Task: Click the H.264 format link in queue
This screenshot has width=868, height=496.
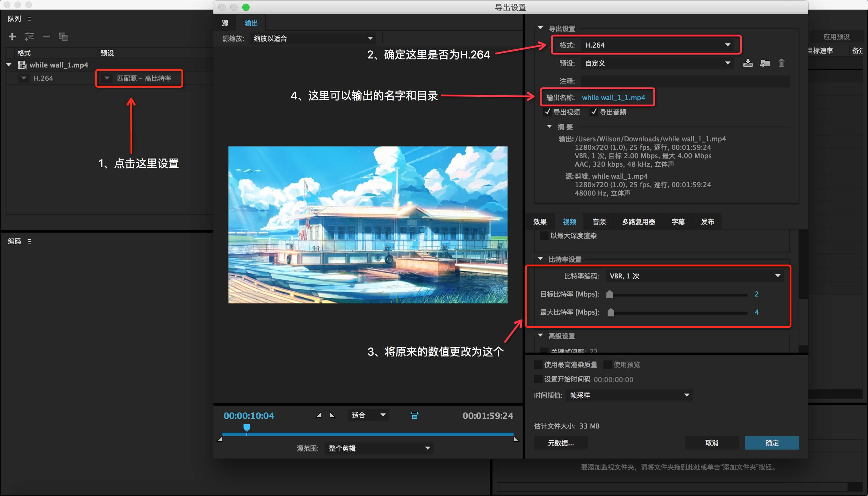Action: [43, 78]
